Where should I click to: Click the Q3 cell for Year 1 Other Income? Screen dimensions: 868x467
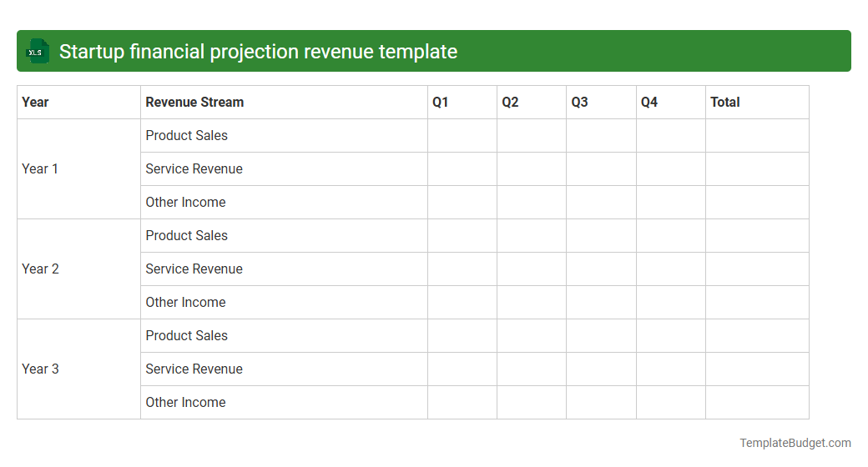pos(601,202)
